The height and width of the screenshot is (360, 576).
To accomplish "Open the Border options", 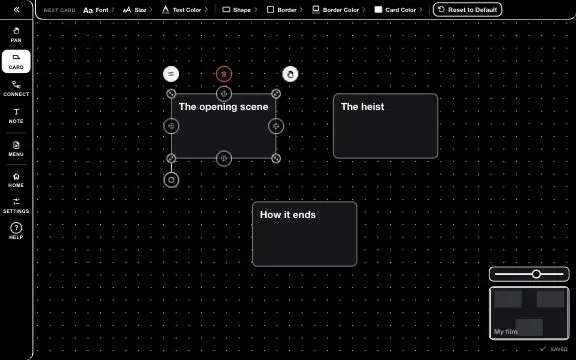I will click(285, 10).
